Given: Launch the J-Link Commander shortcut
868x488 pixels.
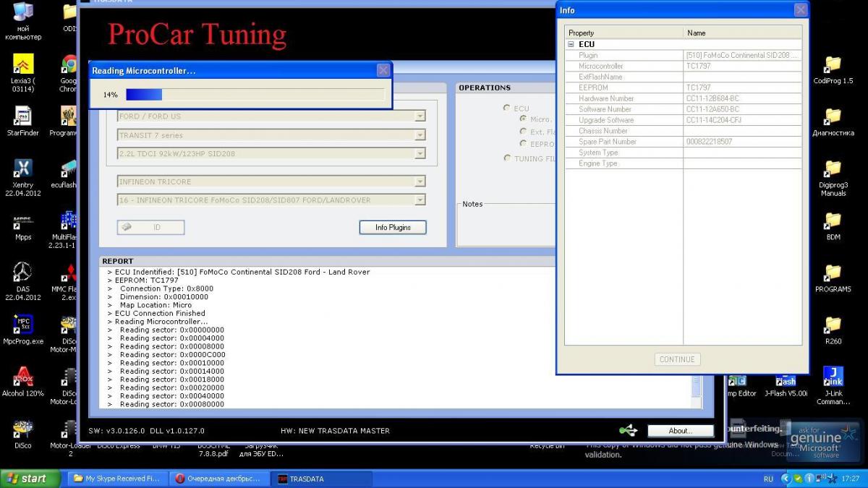Looking at the screenshot, I should [833, 386].
